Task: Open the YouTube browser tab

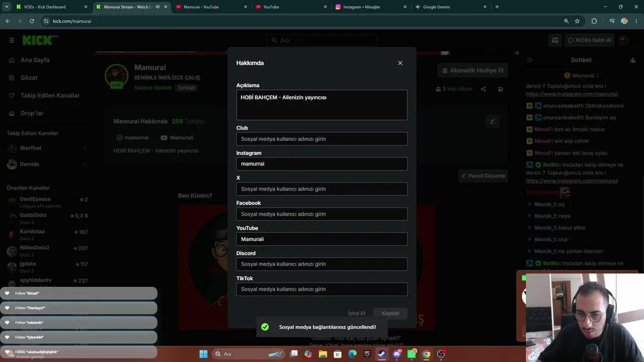Action: coord(291,7)
